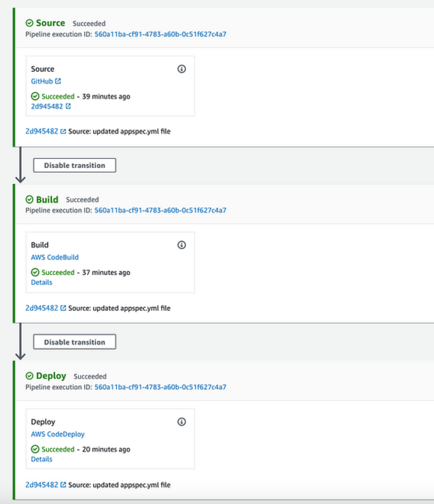View Details of the Deploy action

coord(42,459)
